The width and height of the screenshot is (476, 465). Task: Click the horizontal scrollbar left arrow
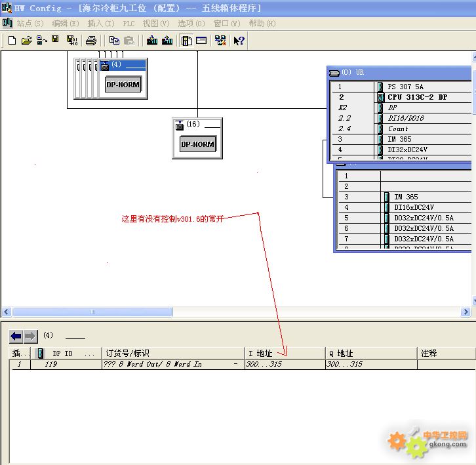click(x=7, y=312)
